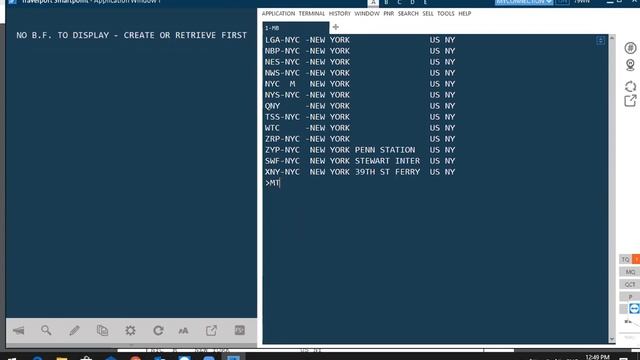
Task: Open the magnifier search tool in bottom toolbar
Action: point(46,330)
